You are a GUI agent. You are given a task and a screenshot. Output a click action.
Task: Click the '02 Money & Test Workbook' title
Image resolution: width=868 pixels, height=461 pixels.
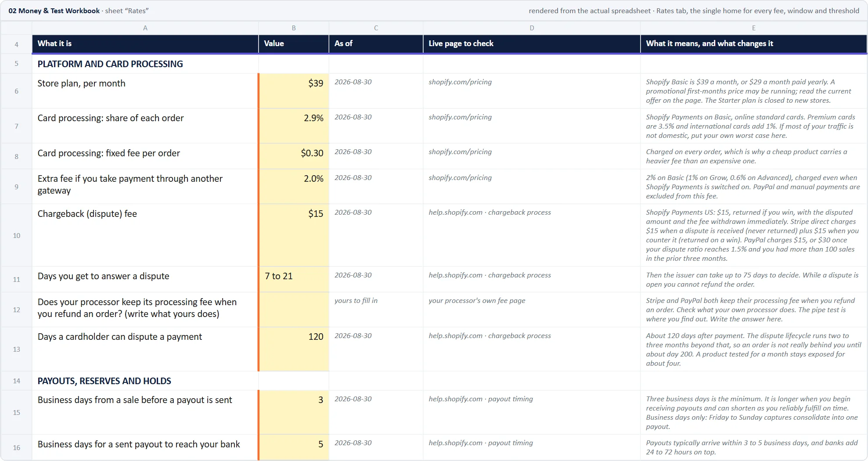tap(54, 11)
